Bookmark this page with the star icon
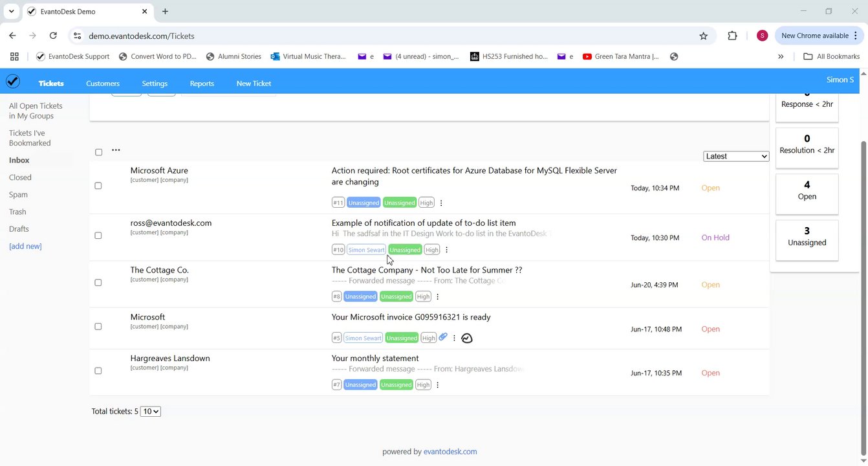 tap(704, 36)
